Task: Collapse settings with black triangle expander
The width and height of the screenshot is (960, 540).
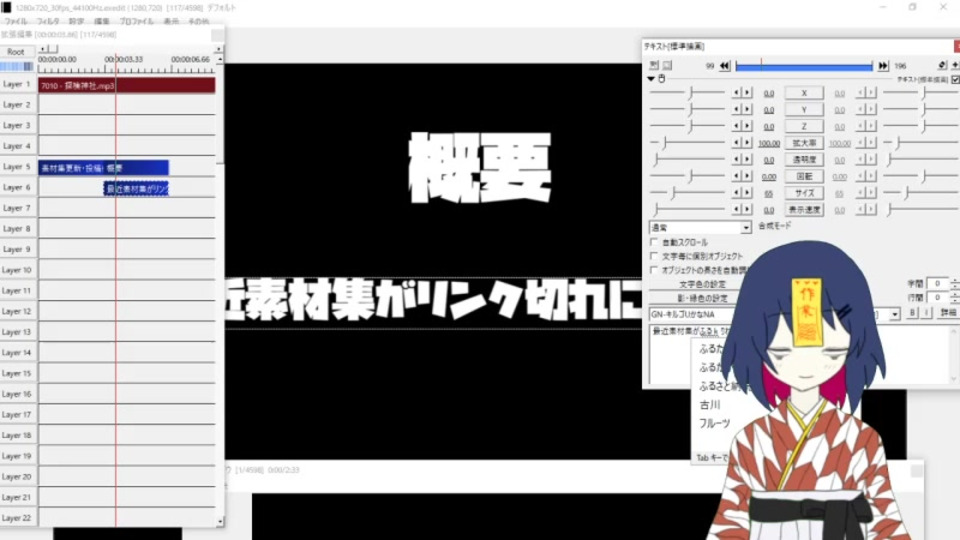Action: [651, 79]
